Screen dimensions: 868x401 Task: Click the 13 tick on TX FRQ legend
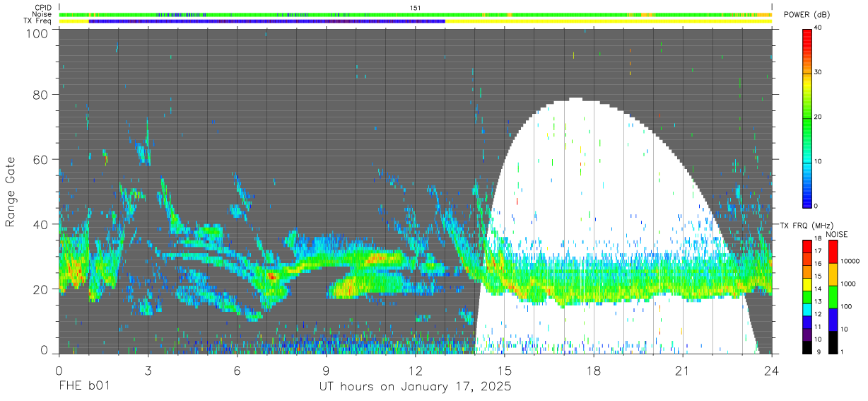pyautogui.click(x=818, y=301)
